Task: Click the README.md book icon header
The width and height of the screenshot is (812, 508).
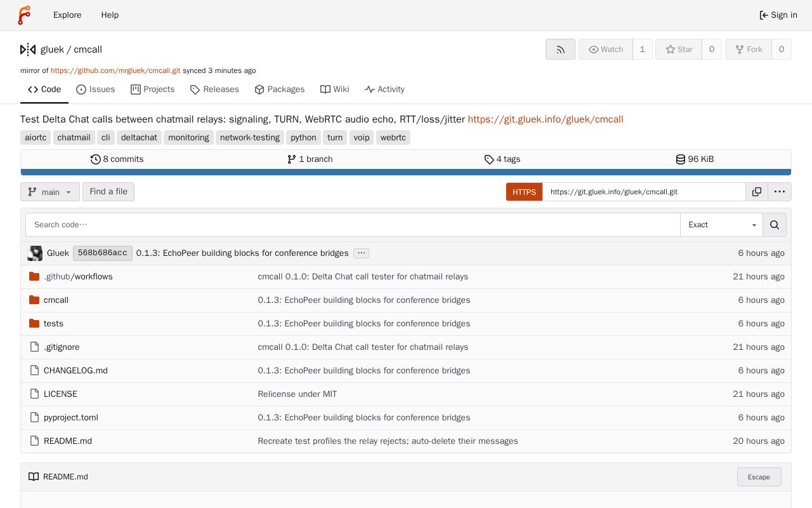Action: tap(34, 477)
